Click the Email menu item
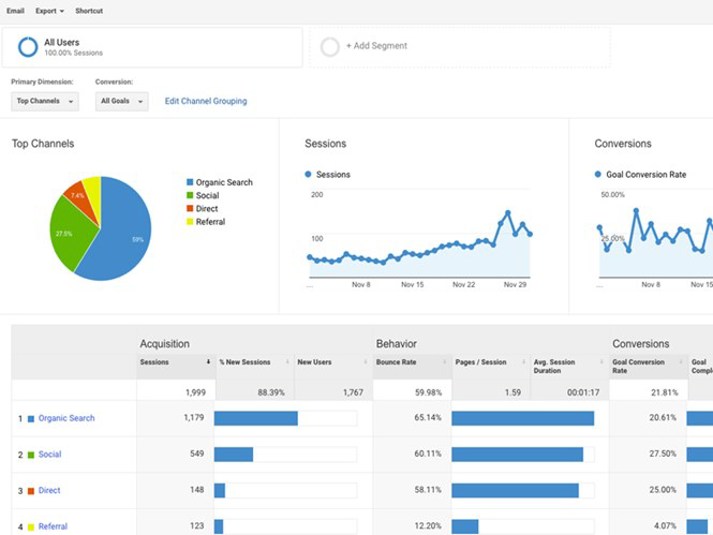713x535 pixels. click(x=16, y=11)
